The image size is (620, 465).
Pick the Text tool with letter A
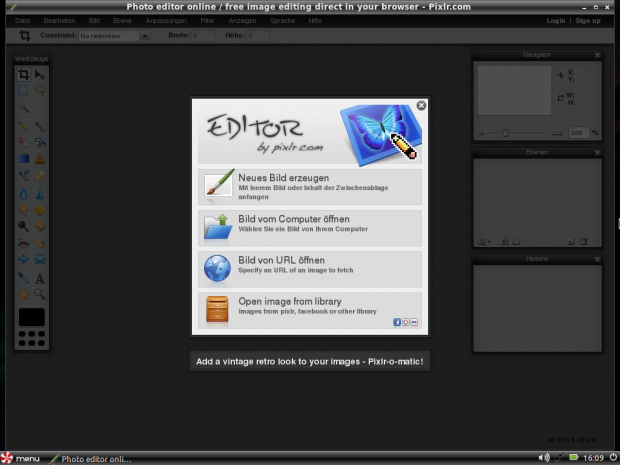40,278
